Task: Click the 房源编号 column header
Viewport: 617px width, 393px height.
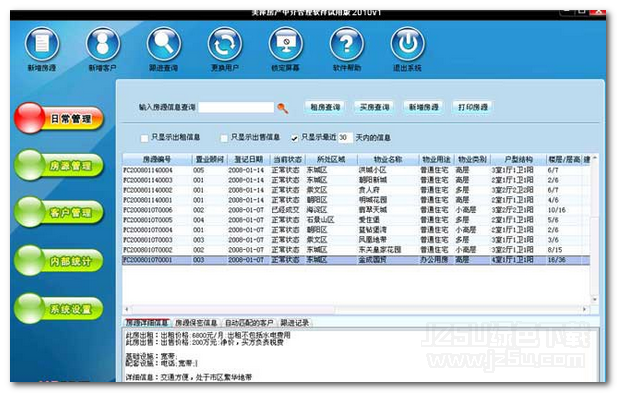Action: [157, 159]
